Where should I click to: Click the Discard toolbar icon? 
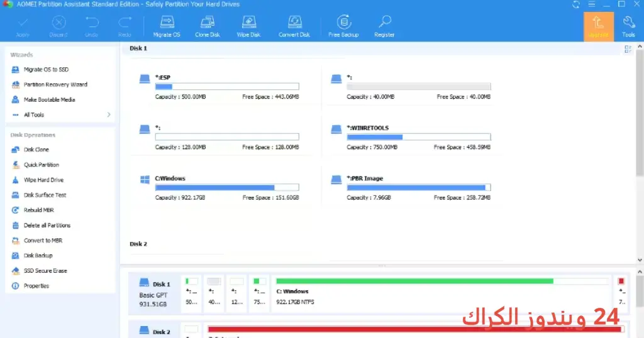(58, 26)
